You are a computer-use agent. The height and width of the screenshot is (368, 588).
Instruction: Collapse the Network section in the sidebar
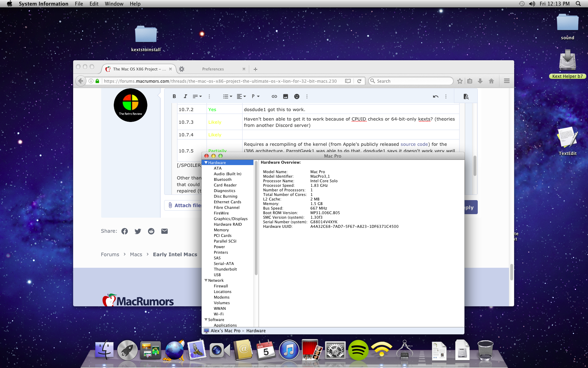pos(206,280)
